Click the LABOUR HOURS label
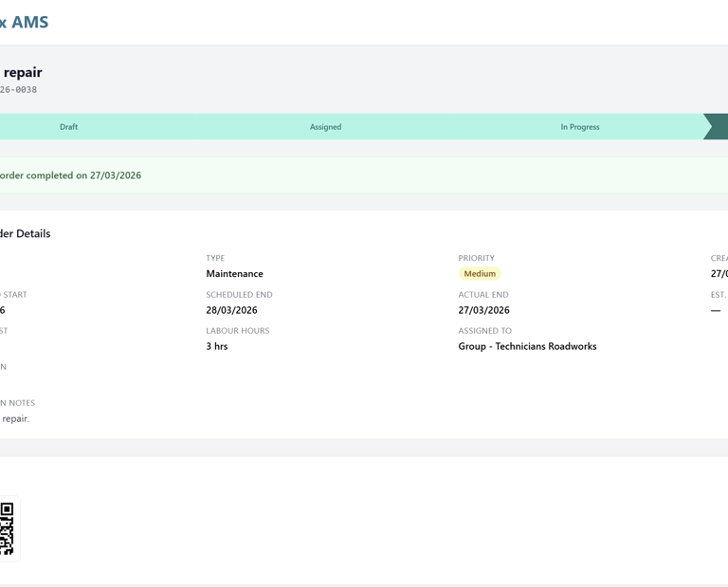The image size is (728, 587). 238,331
